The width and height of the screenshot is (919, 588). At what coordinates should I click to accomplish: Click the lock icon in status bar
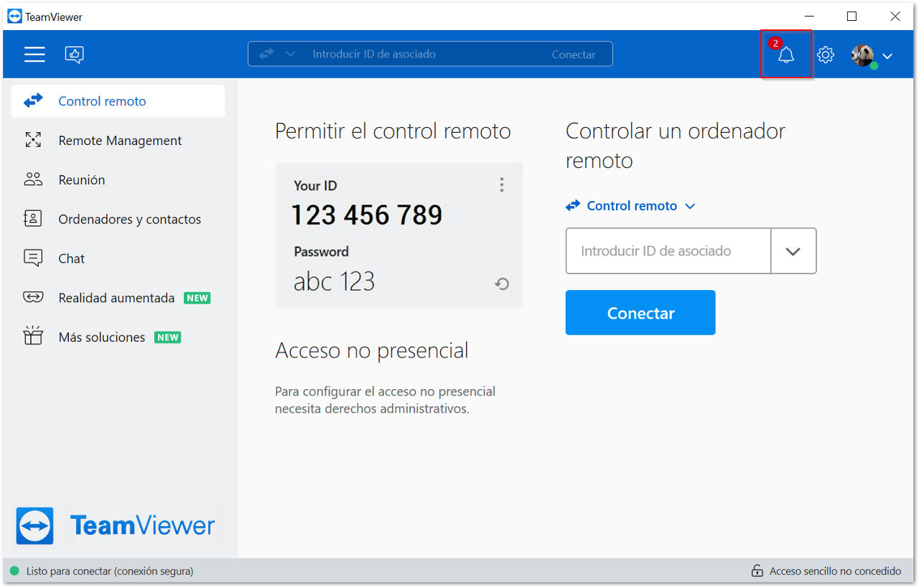coord(757,571)
